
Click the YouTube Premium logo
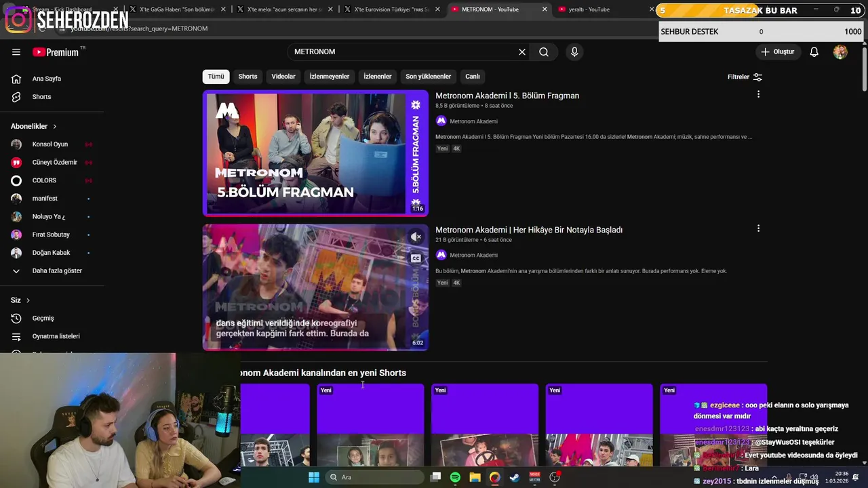pyautogui.click(x=56, y=52)
